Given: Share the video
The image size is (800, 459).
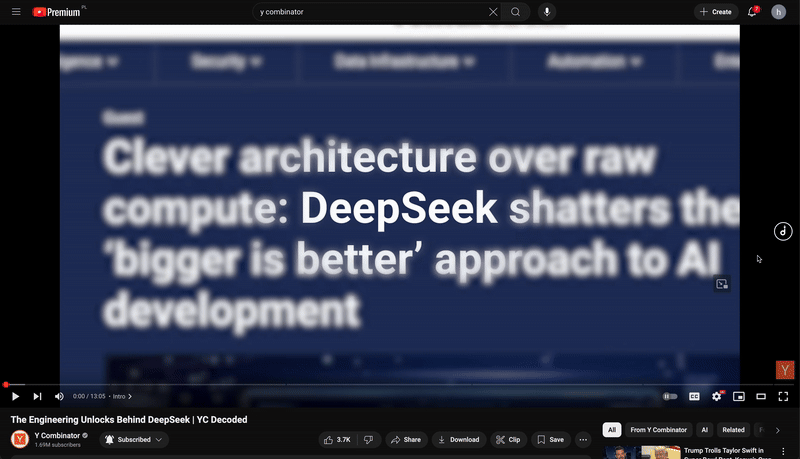Looking at the screenshot, I should point(406,440).
